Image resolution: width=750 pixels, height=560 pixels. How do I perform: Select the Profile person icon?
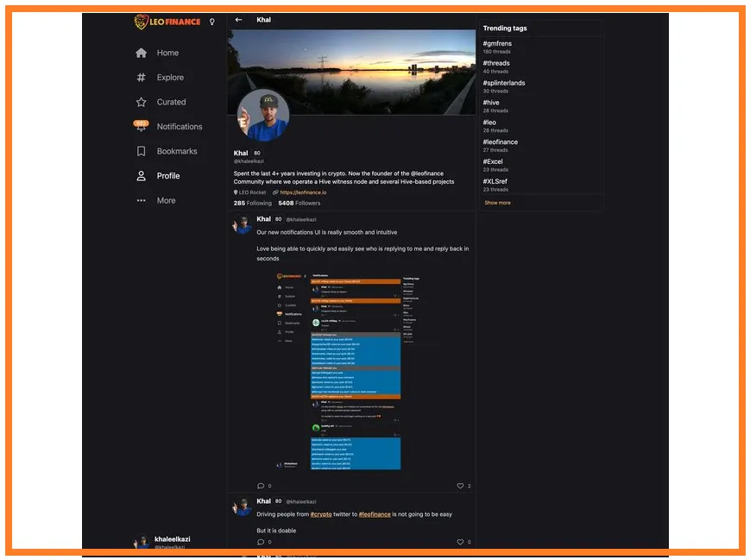click(141, 176)
